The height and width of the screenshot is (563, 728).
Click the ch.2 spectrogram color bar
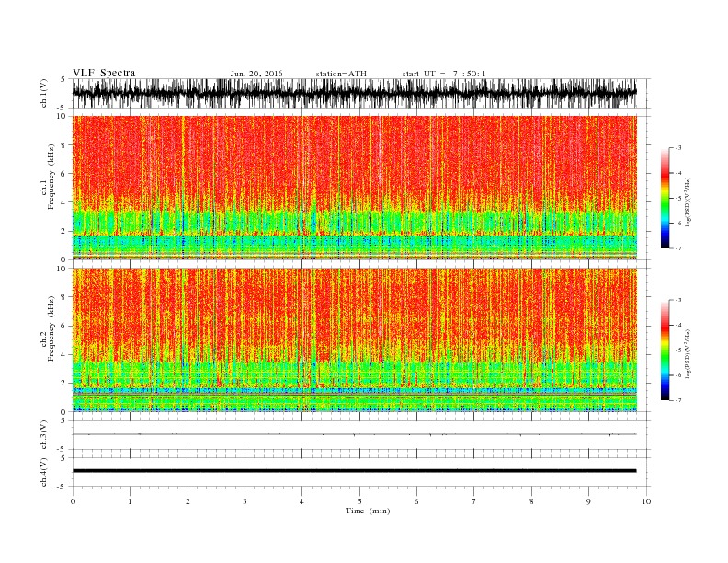665,350
